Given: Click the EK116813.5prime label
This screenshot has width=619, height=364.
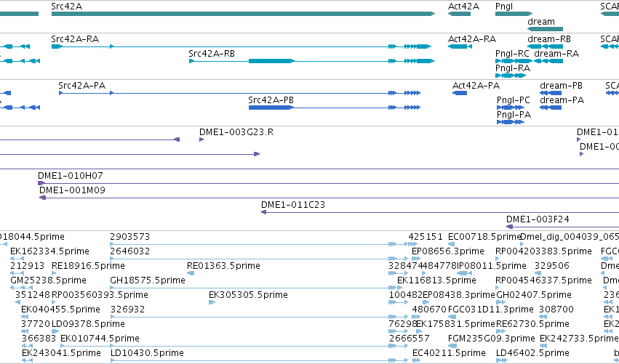Looking at the screenshot, I should (436, 280).
